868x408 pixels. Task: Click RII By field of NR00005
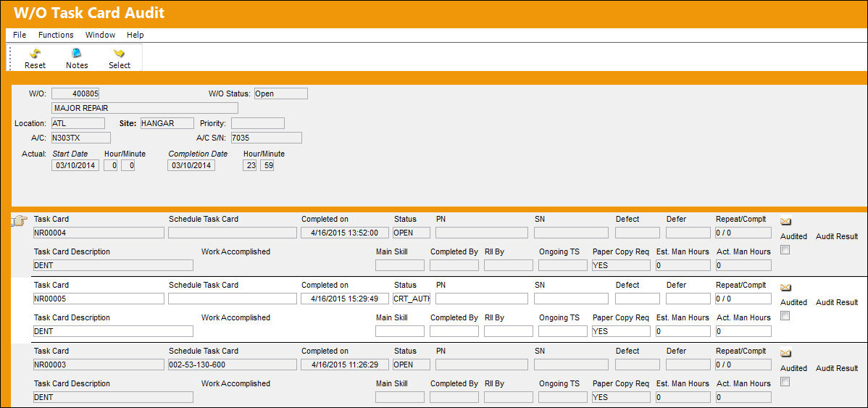(x=508, y=331)
